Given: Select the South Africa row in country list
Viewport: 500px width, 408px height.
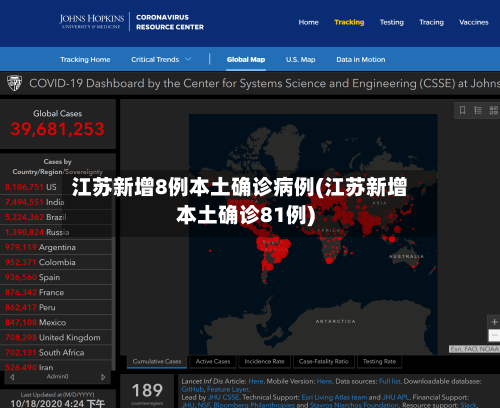Looking at the screenshot, I should pyautogui.click(x=56, y=352).
